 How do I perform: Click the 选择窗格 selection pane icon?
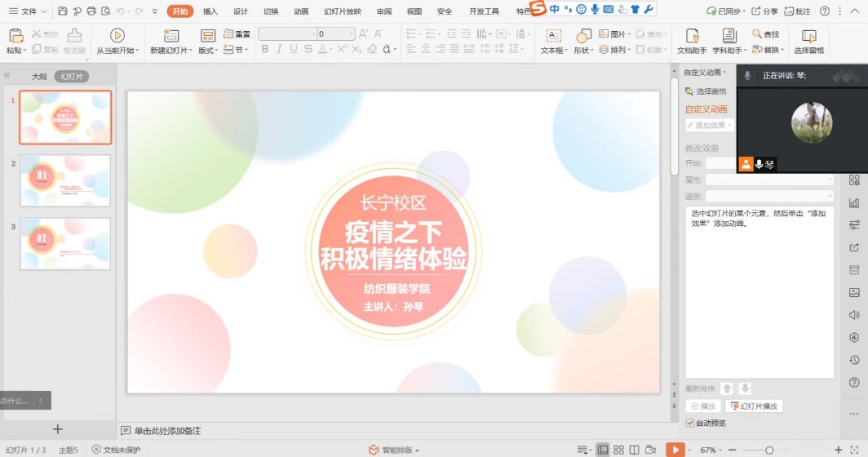808,36
